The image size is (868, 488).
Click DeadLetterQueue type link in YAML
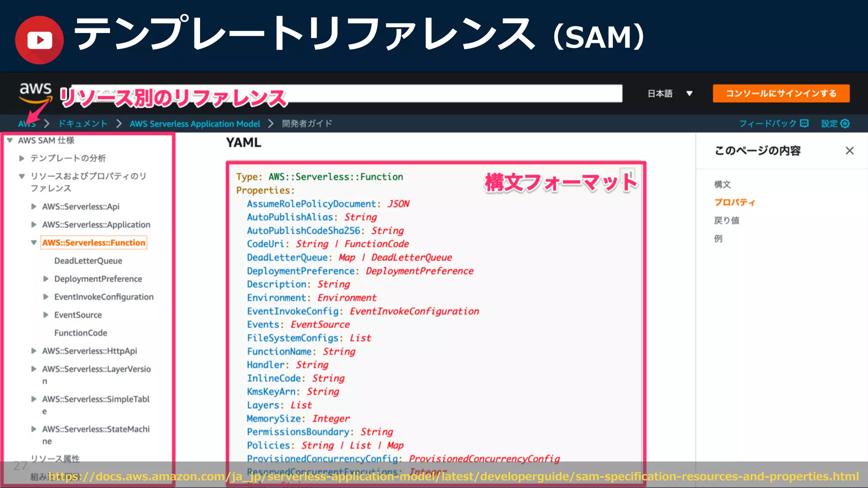tap(412, 258)
